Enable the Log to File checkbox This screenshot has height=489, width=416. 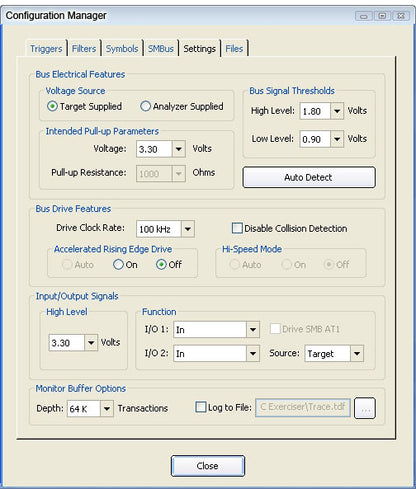tap(201, 407)
